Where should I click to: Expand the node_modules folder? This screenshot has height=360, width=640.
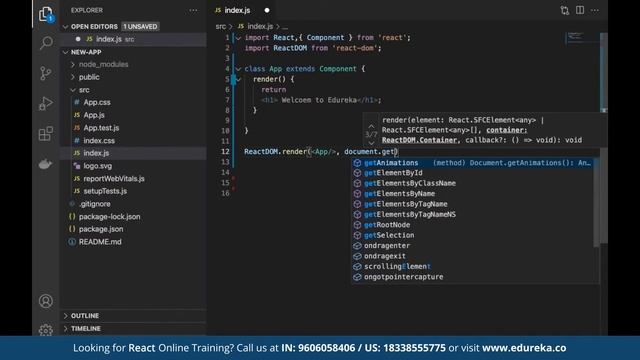tap(73, 64)
